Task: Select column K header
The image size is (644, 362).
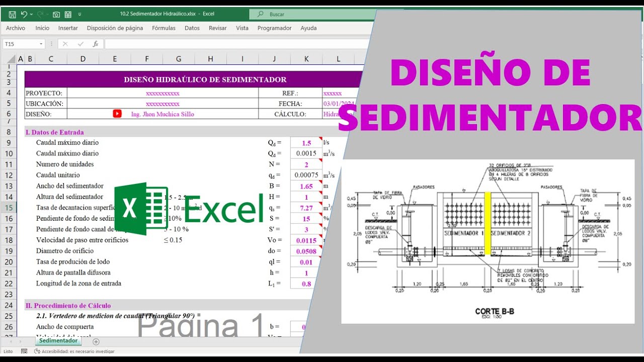Action: [x=306, y=59]
